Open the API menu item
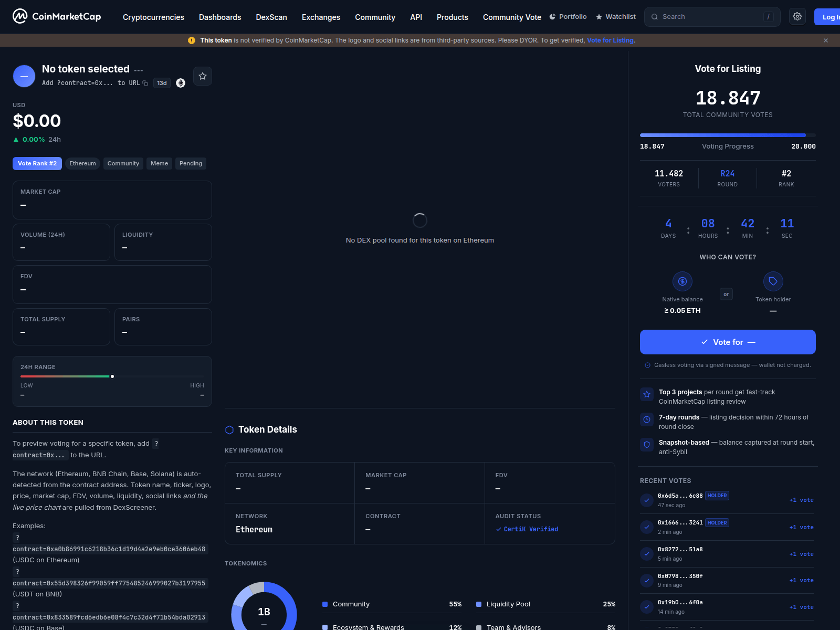The height and width of the screenshot is (630, 840). [416, 17]
